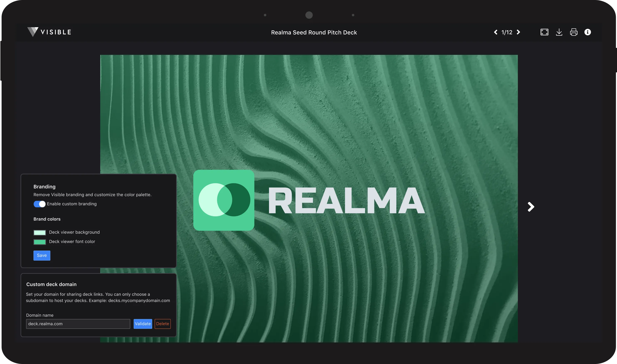Click the Custom deck domain heading
The height and width of the screenshot is (364, 617).
51,284
